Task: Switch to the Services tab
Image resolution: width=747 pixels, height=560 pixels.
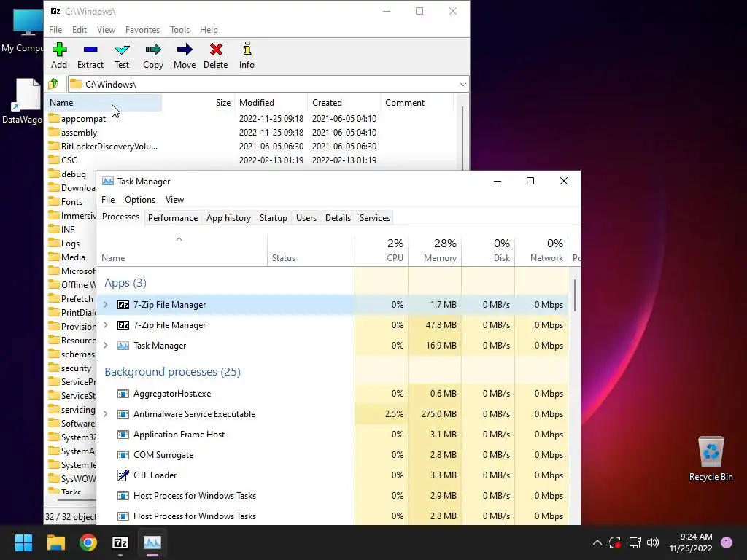Action: [x=374, y=217]
